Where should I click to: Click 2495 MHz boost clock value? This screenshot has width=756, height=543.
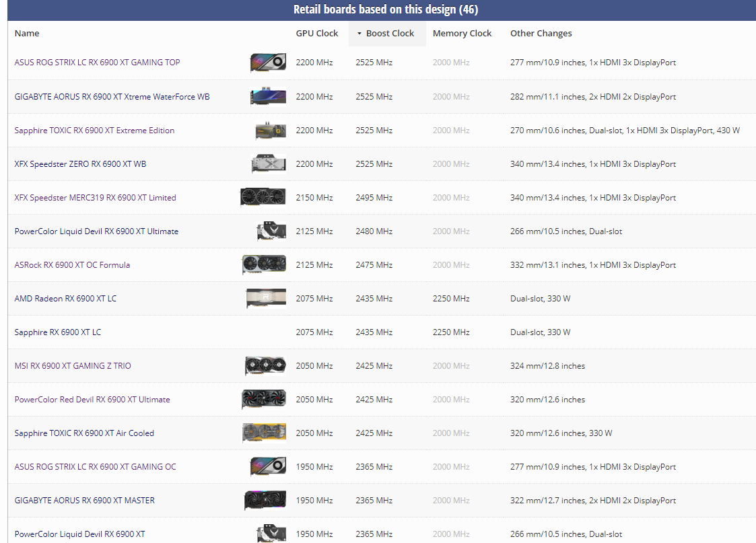pyautogui.click(x=374, y=198)
